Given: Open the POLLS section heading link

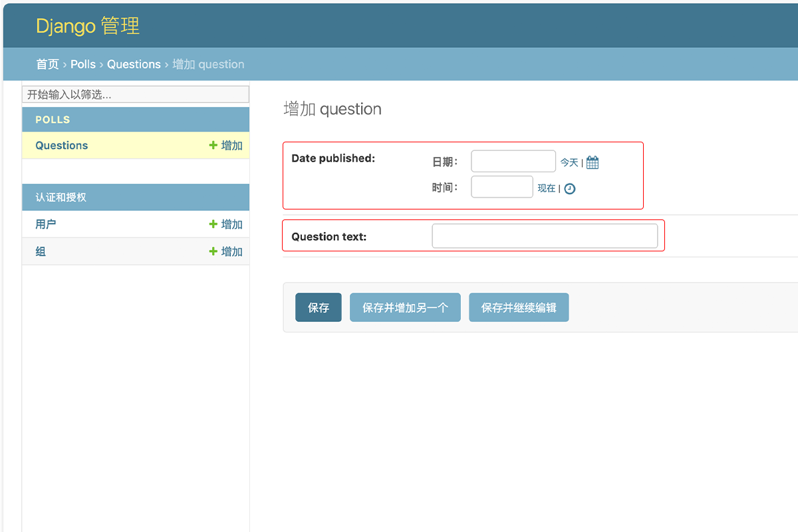Looking at the screenshot, I should click(x=53, y=120).
